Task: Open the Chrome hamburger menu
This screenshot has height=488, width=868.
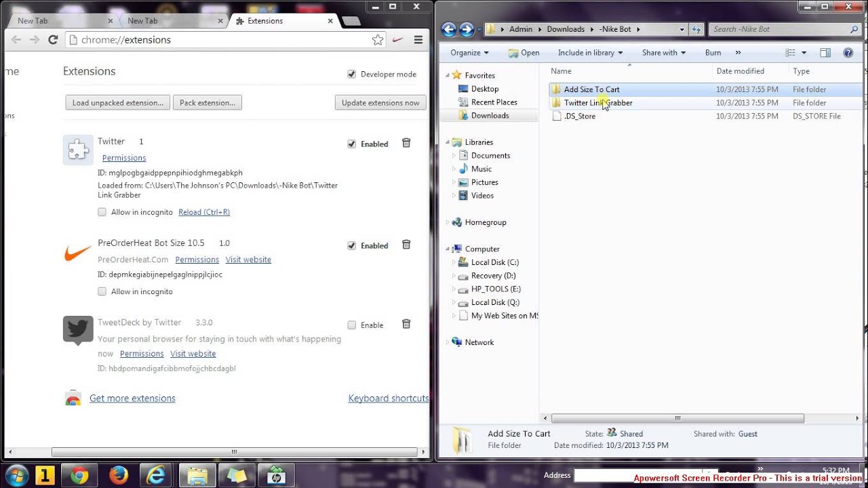Action: coord(418,40)
